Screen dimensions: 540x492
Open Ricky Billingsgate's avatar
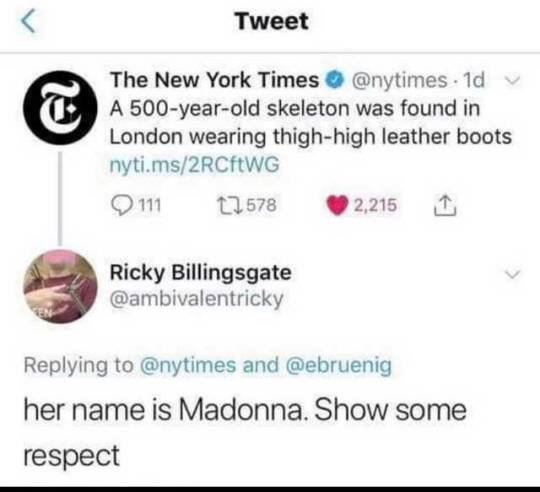60,286
